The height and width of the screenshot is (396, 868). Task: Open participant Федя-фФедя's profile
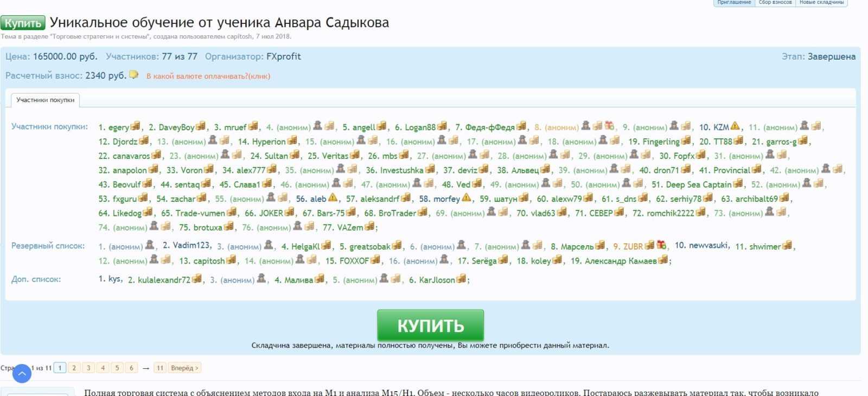tap(490, 127)
